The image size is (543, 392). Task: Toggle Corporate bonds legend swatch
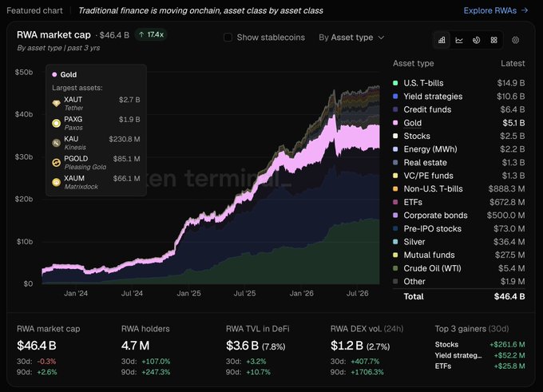pos(395,215)
